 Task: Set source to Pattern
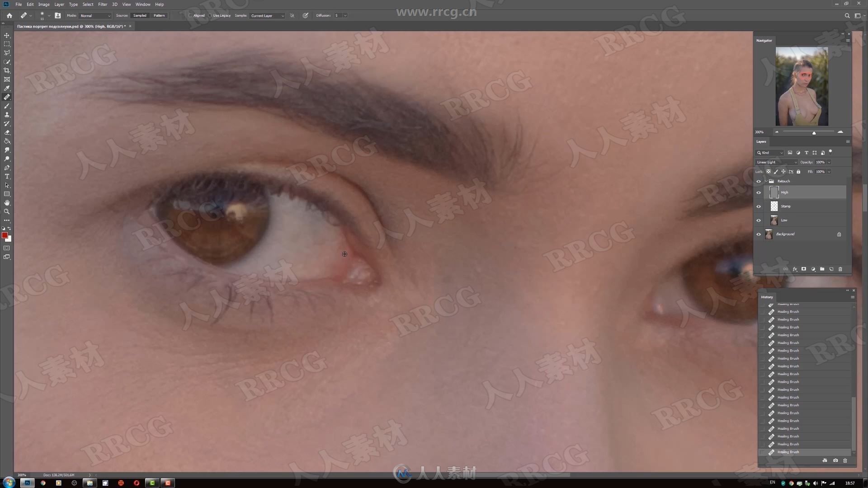(x=159, y=15)
